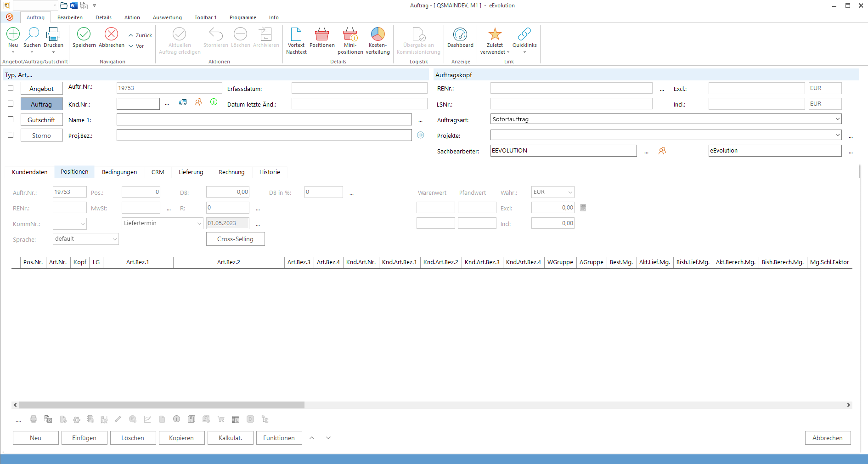Click the Funktionen button
The height and width of the screenshot is (464, 868).
(279, 438)
